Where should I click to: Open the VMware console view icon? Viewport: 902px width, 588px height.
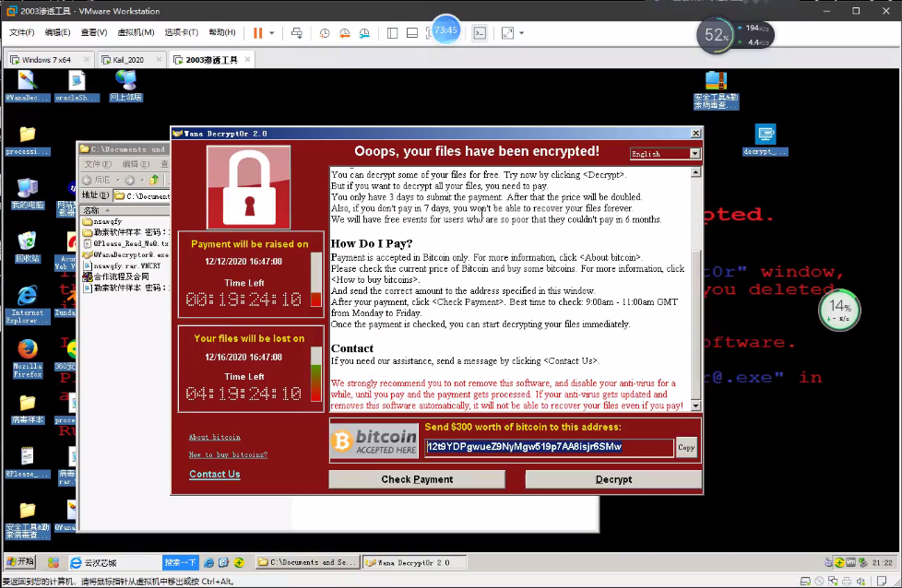480,33
